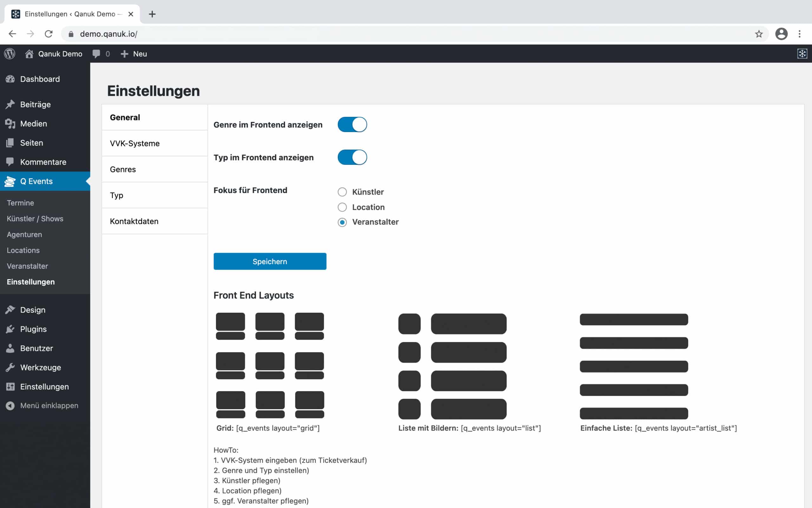Open Künstler / Shows submenu item
The width and height of the screenshot is (812, 508).
[x=35, y=219]
